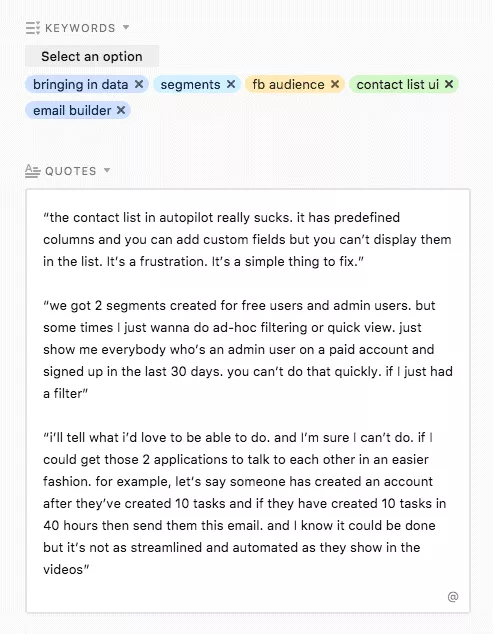Click the quote about 2 segments created
The height and width of the screenshot is (634, 493).
(248, 349)
